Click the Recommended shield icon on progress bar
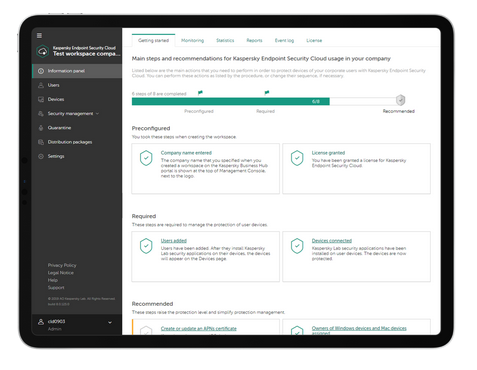The height and width of the screenshot is (370, 477). (x=400, y=100)
